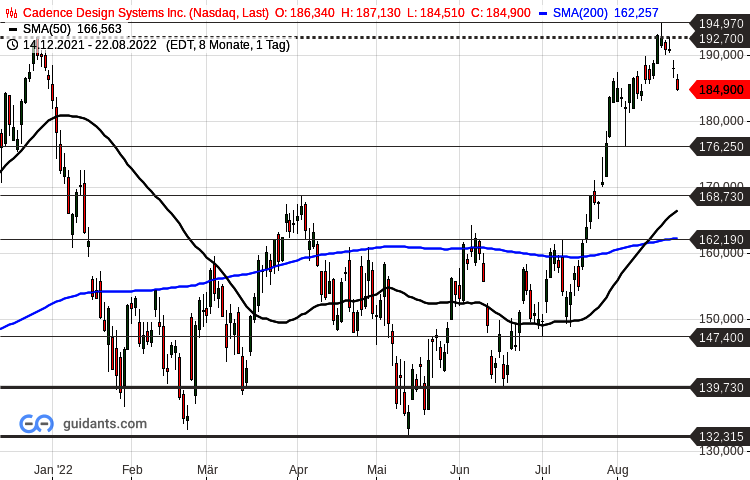Click the 168,730 horizontal level label

tap(720, 197)
